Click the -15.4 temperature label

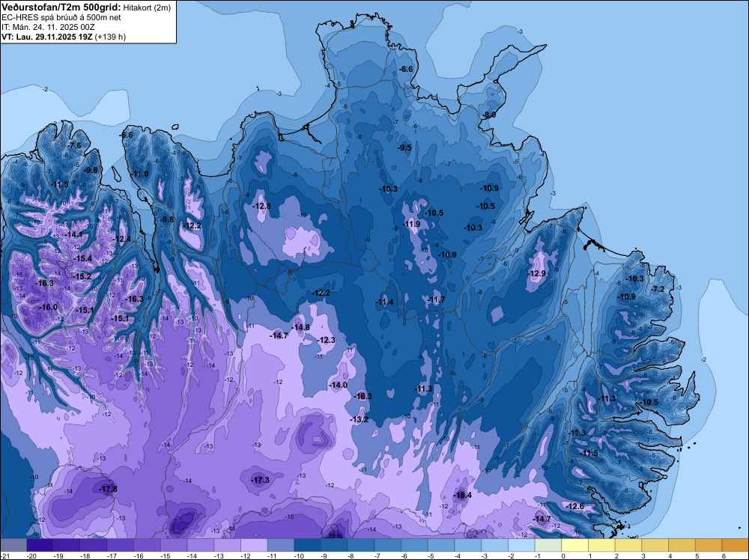(82, 258)
